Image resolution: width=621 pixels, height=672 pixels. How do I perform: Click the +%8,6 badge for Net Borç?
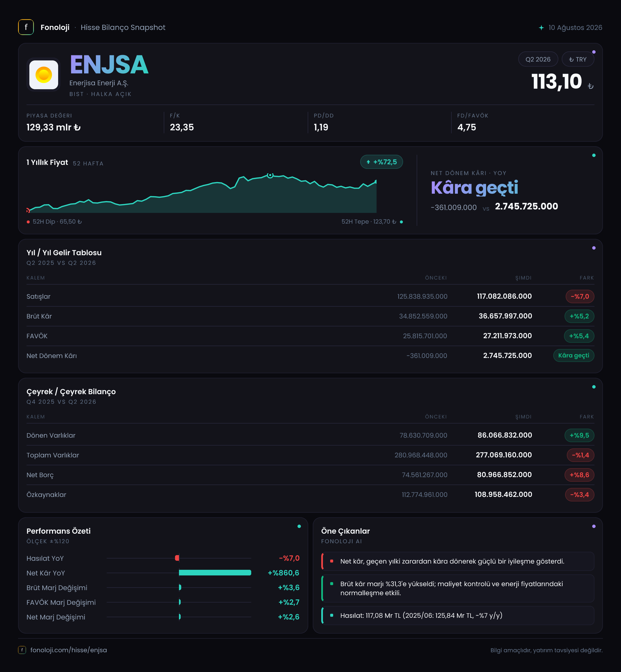click(x=579, y=475)
